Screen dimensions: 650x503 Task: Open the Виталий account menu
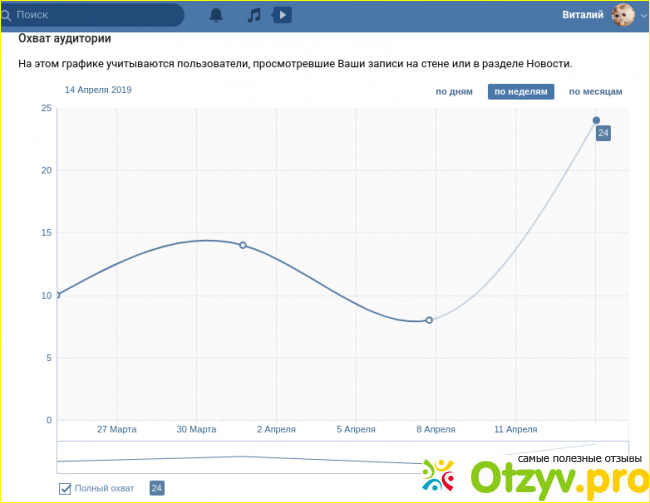click(582, 15)
